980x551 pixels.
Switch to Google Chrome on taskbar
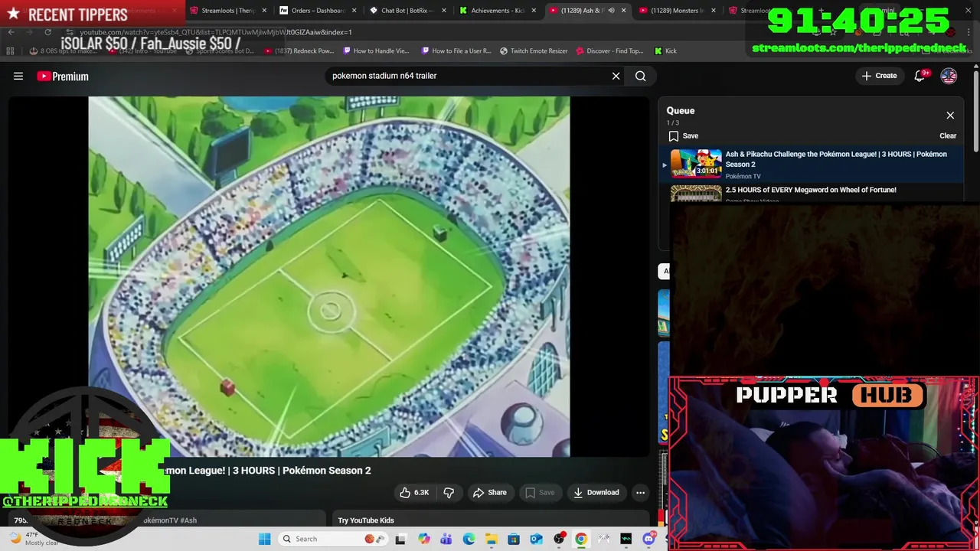pyautogui.click(x=581, y=539)
